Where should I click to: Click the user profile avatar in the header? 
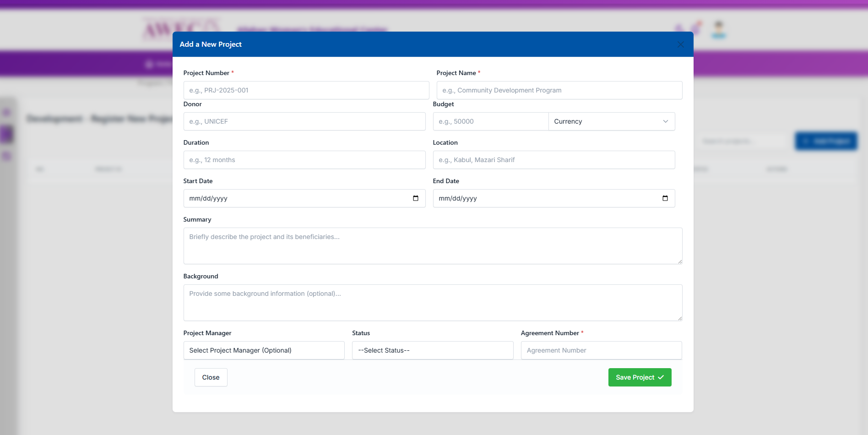[x=718, y=30]
